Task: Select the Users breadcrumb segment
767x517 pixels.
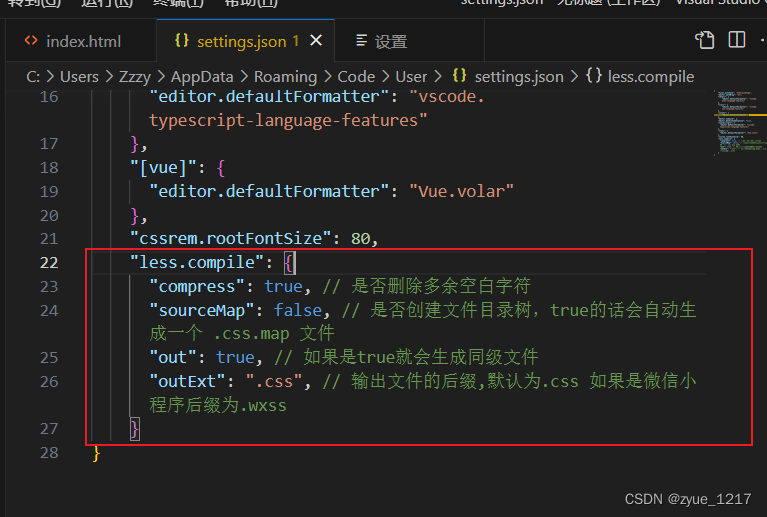Action: tap(79, 77)
